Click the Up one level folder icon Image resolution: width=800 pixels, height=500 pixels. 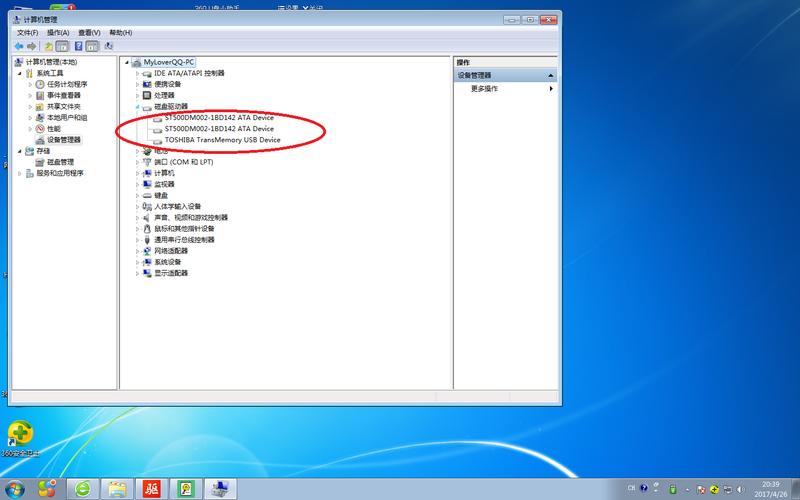[49, 46]
